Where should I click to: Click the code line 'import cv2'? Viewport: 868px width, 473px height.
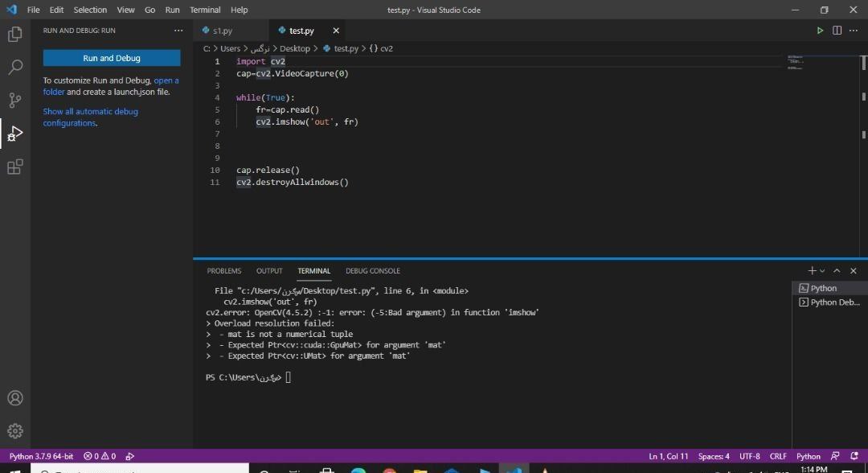coord(260,61)
